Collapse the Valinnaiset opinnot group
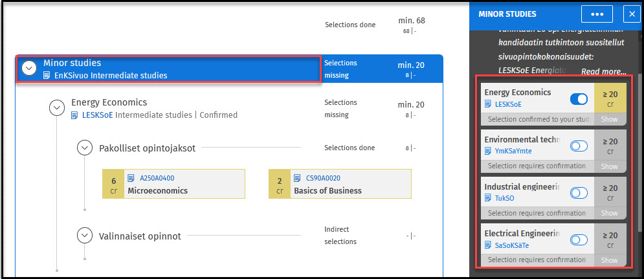The width and height of the screenshot is (644, 279). 85,236
